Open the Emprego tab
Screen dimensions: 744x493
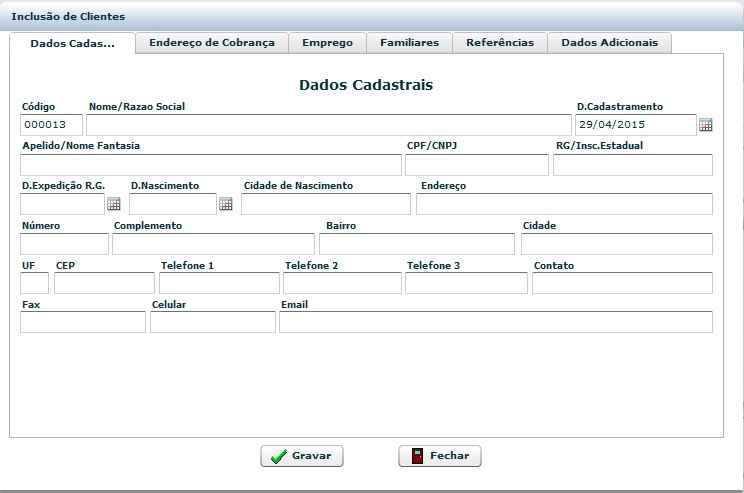tap(327, 43)
